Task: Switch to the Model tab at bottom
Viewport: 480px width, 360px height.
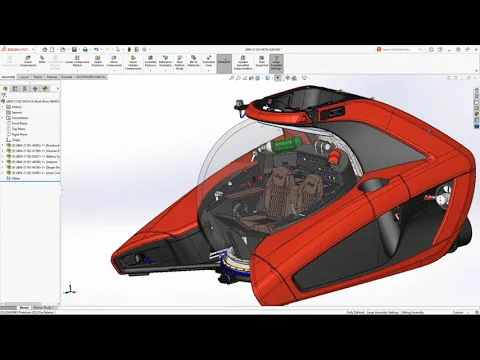Action: pyautogui.click(x=24, y=308)
